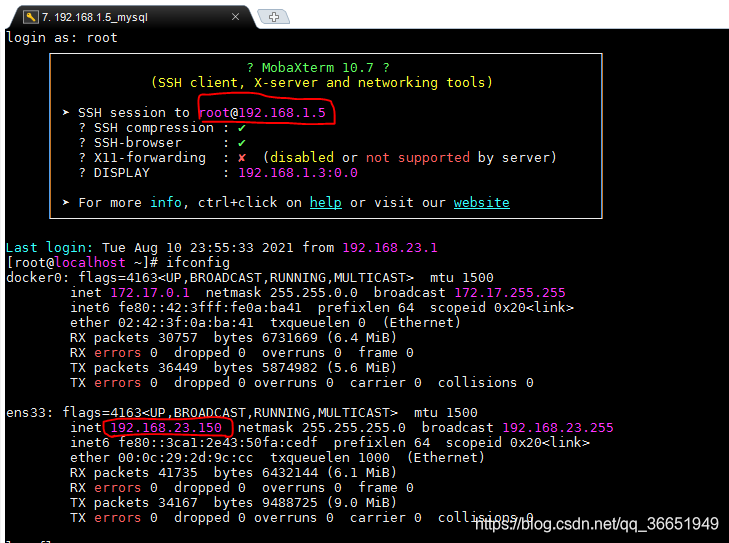Click the DISPLAY value 192.168.1.3:0.0
729x543 pixels.
(x=298, y=173)
